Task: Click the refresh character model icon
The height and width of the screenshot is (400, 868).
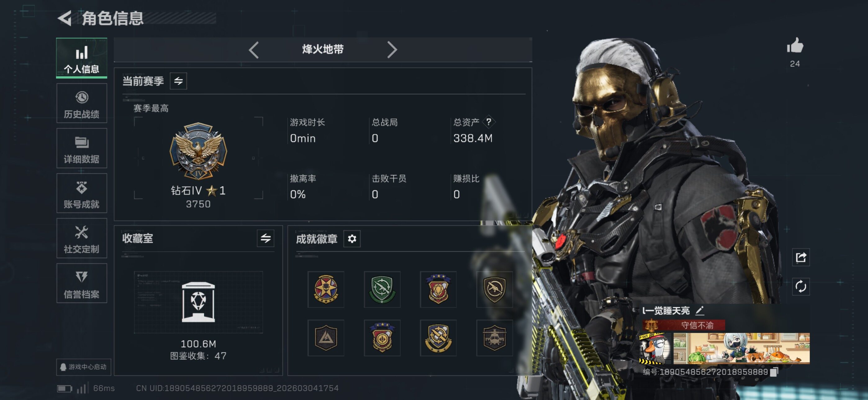Action: tap(801, 287)
